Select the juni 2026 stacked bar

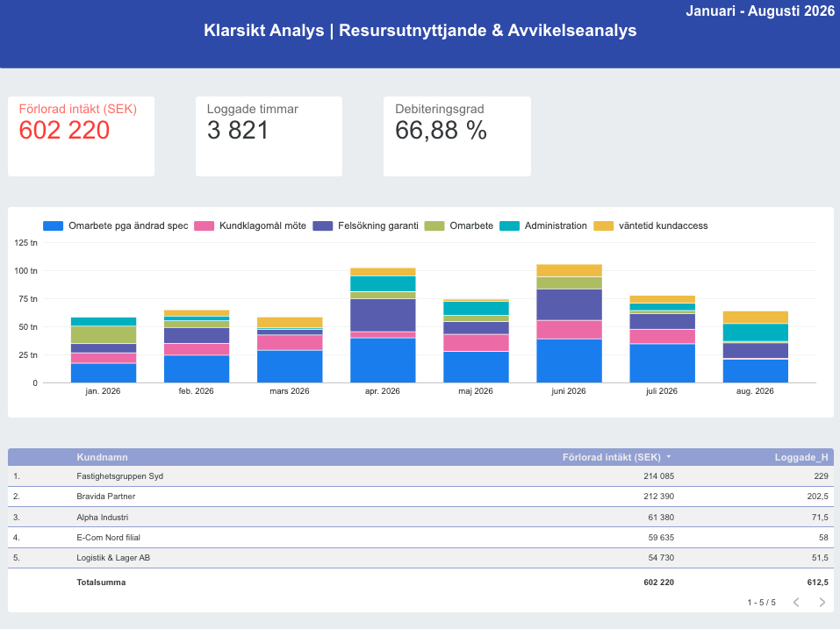[x=569, y=324]
